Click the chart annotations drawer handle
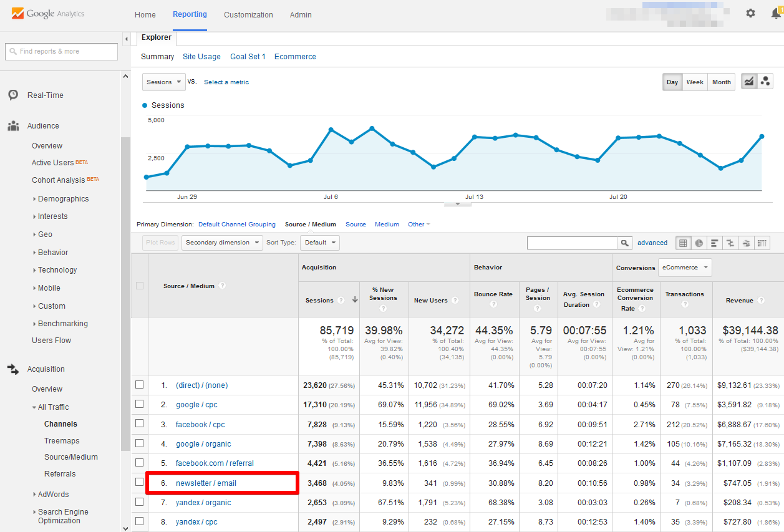This screenshot has width=784, height=532. tap(458, 205)
